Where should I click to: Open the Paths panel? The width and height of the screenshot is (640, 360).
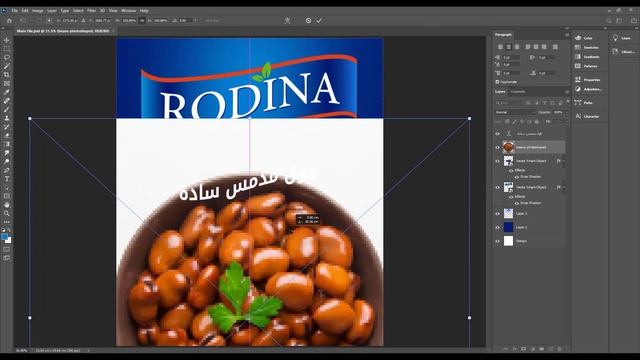point(584,103)
